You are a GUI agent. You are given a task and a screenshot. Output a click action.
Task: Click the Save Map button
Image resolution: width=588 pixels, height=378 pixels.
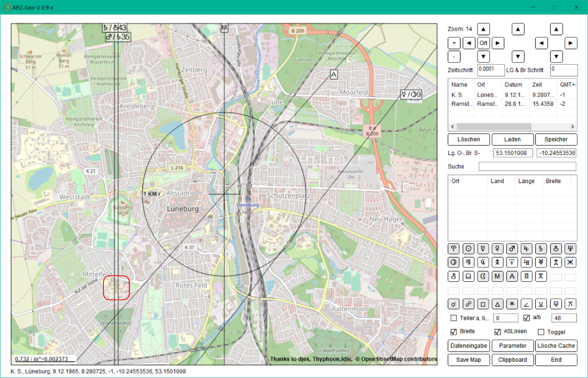[x=468, y=360]
